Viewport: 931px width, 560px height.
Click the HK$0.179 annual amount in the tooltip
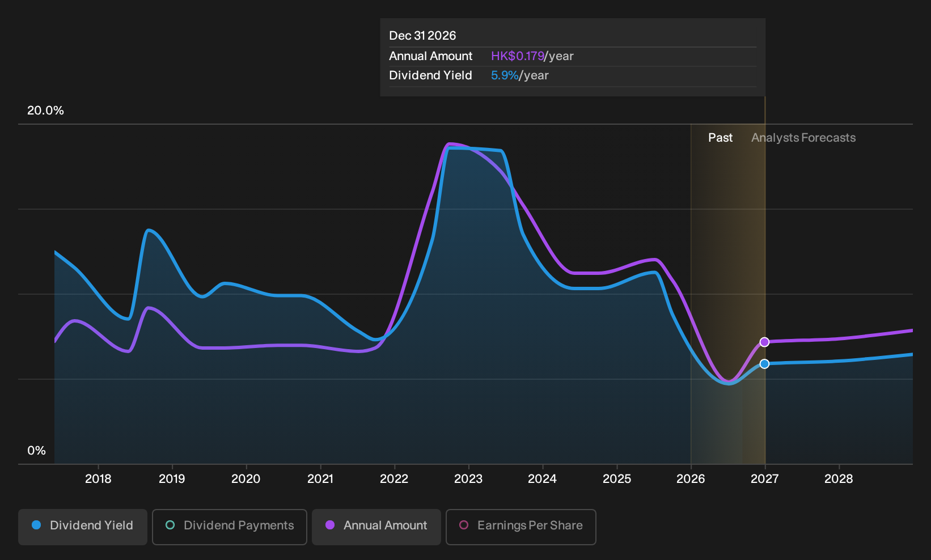point(518,56)
